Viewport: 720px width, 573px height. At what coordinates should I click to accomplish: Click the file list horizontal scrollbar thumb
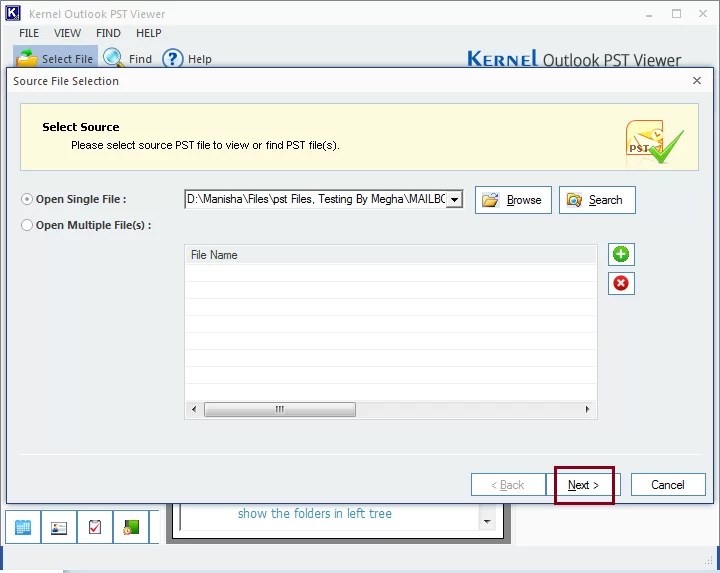pos(280,409)
